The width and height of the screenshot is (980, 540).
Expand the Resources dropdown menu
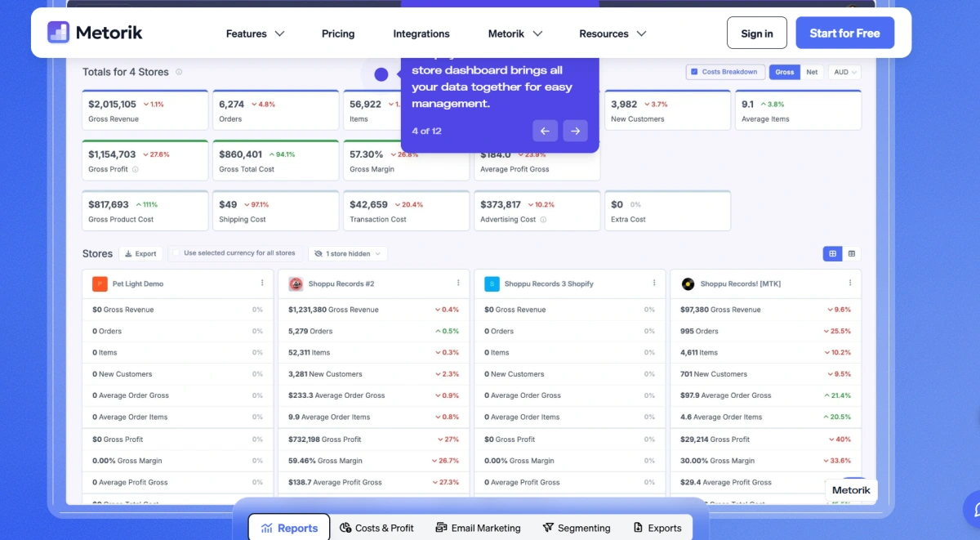612,33
